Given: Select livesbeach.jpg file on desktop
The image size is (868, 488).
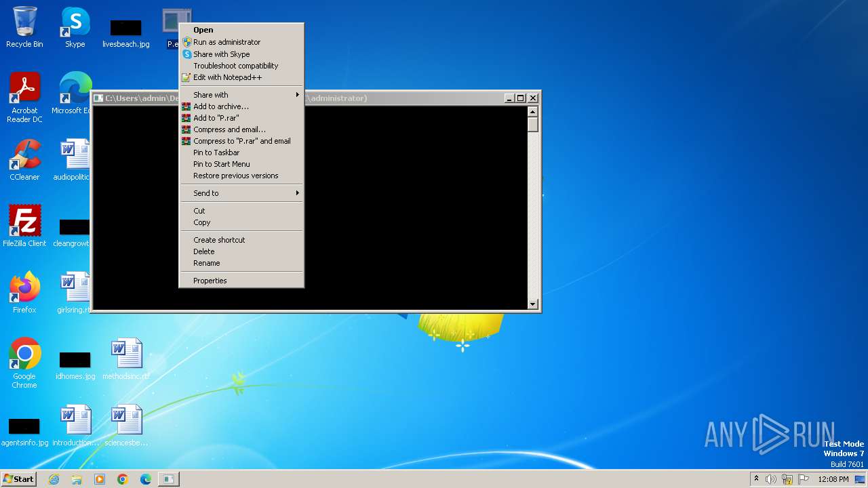Looking at the screenshot, I should [126, 33].
